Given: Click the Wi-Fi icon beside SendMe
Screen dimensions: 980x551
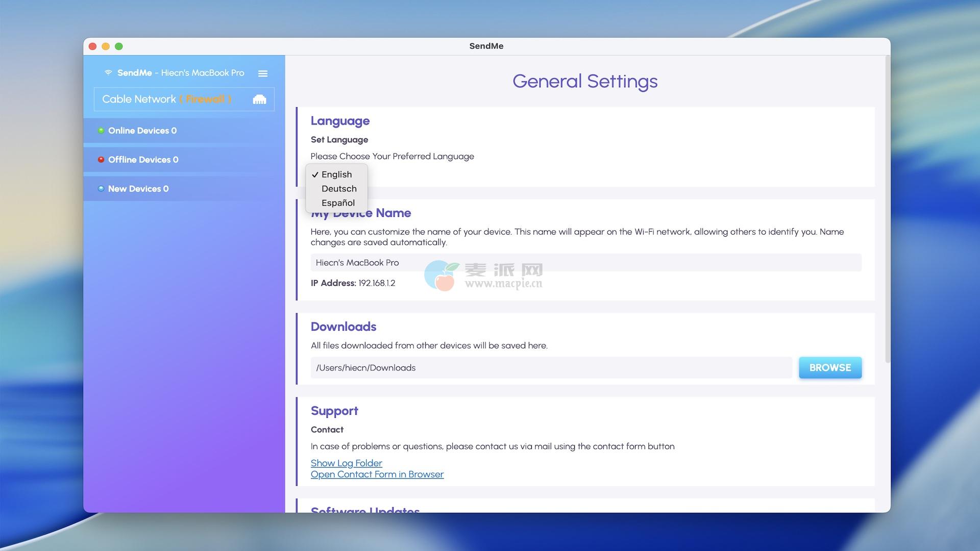Looking at the screenshot, I should (x=108, y=72).
